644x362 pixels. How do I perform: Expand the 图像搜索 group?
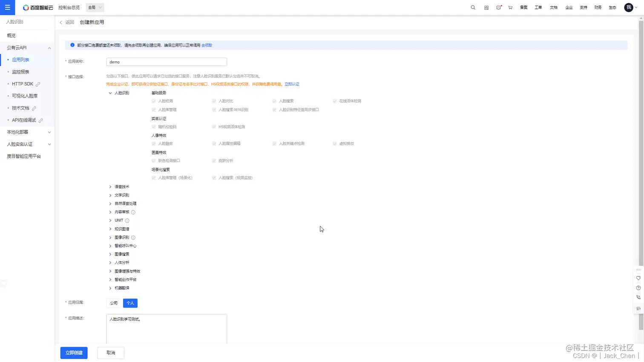click(110, 254)
